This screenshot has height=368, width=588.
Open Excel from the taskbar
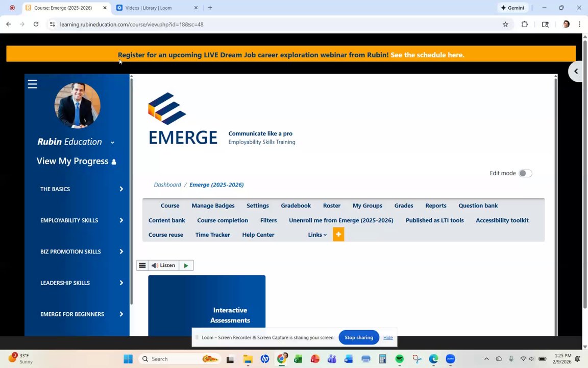tap(298, 359)
